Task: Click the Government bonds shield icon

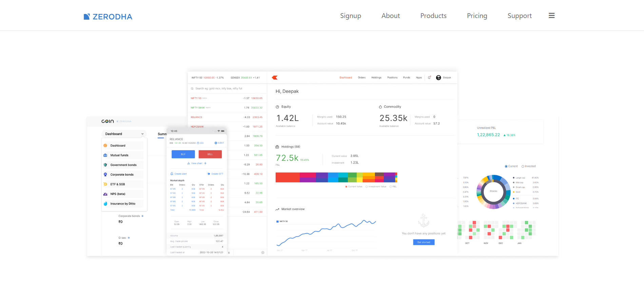Action: point(105,165)
